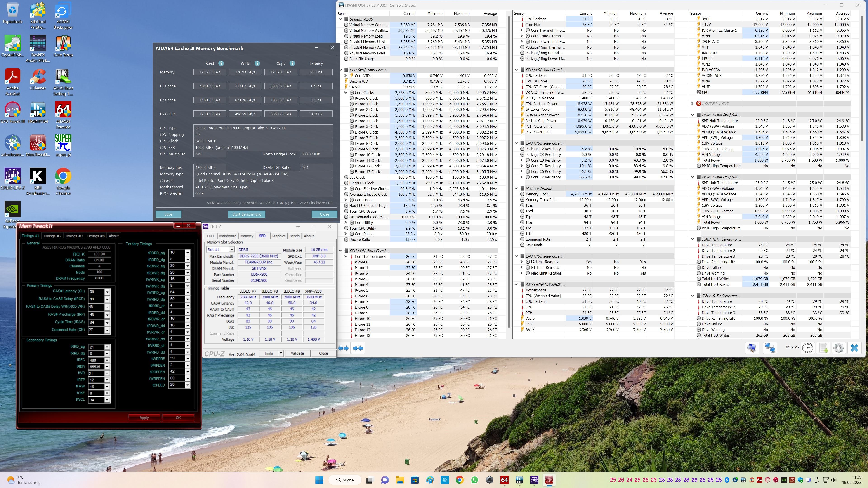Collapse Core Clocks tree in HWiNFO
868x488 pixels.
346,93
